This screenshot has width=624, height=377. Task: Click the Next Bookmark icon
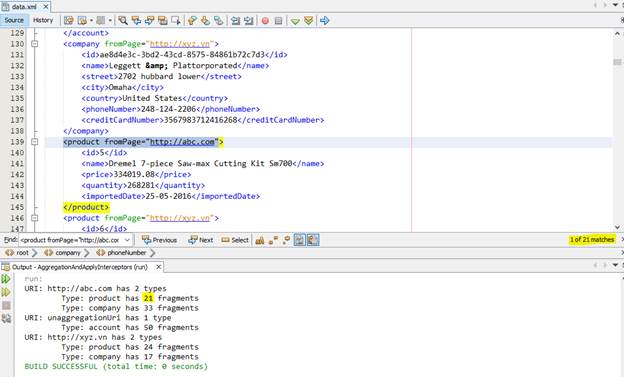point(205,20)
